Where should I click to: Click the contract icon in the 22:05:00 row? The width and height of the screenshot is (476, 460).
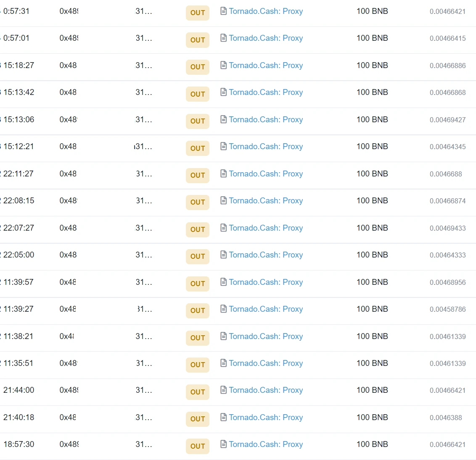[x=223, y=255]
